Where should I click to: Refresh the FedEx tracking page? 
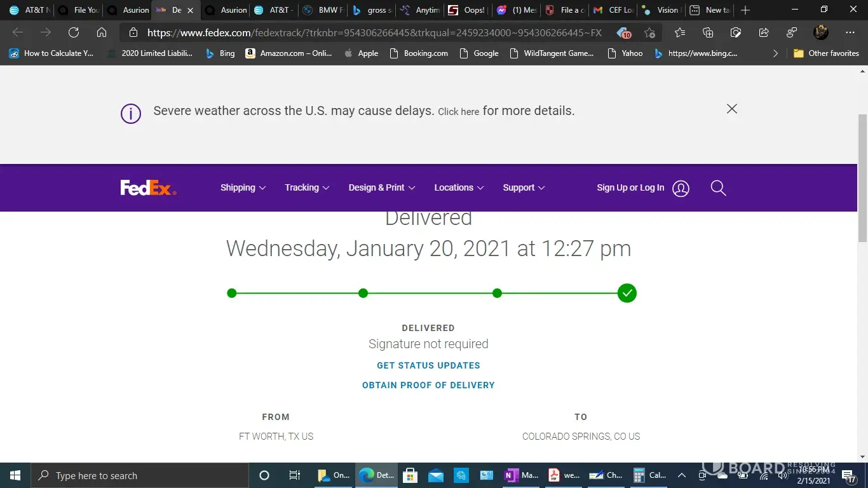(74, 32)
